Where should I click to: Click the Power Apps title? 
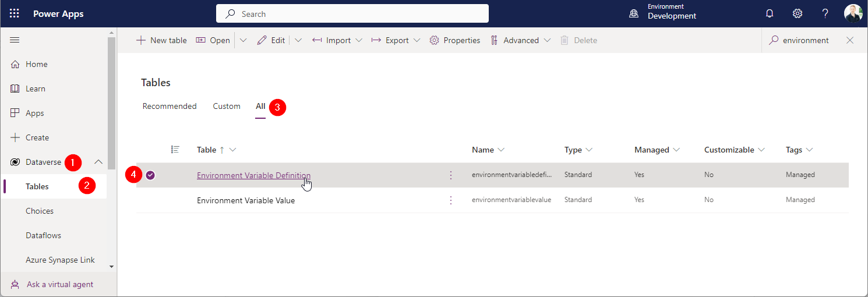tap(58, 14)
